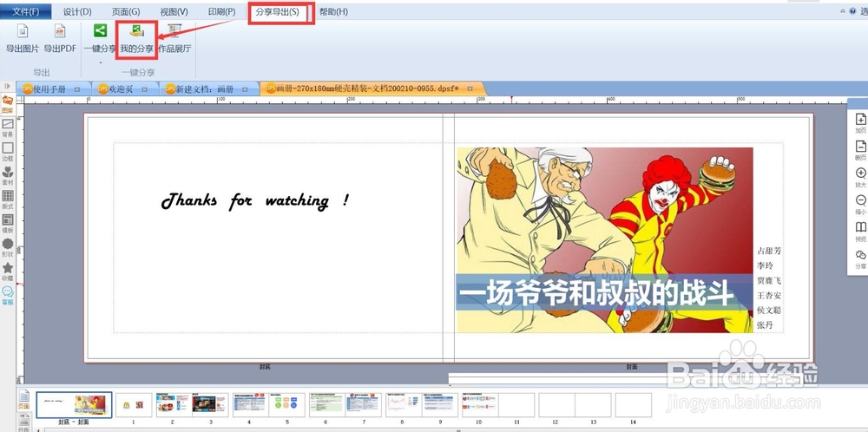
Task: Switch to the 欢迎页 document tab
Action: [x=121, y=89]
